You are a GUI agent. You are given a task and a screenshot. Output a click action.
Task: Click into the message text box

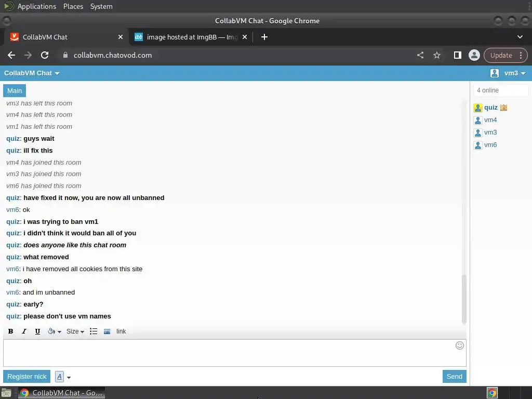235,353
